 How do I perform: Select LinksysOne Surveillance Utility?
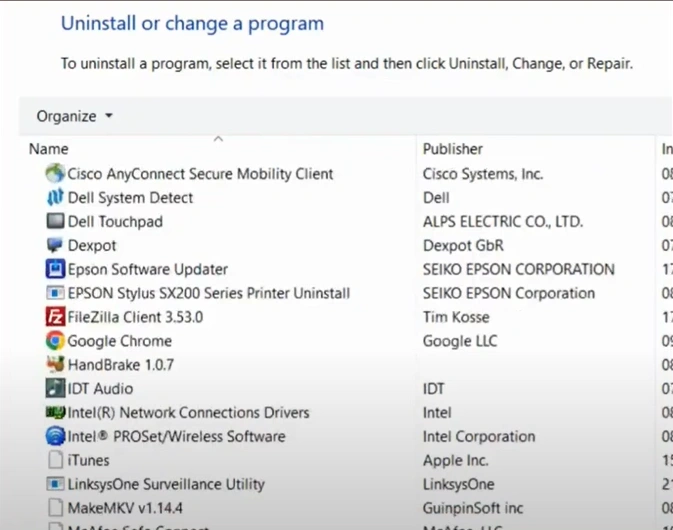(x=166, y=484)
